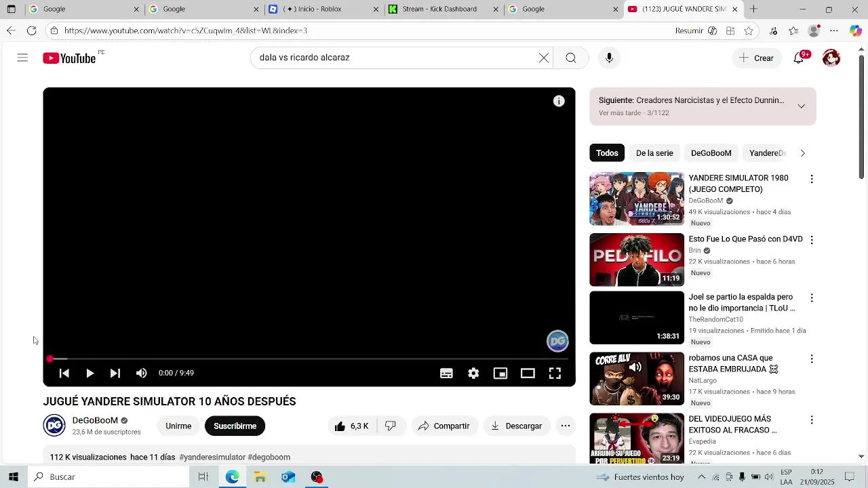Open Outlook from taskbar
The image size is (868, 488).
[288, 477]
